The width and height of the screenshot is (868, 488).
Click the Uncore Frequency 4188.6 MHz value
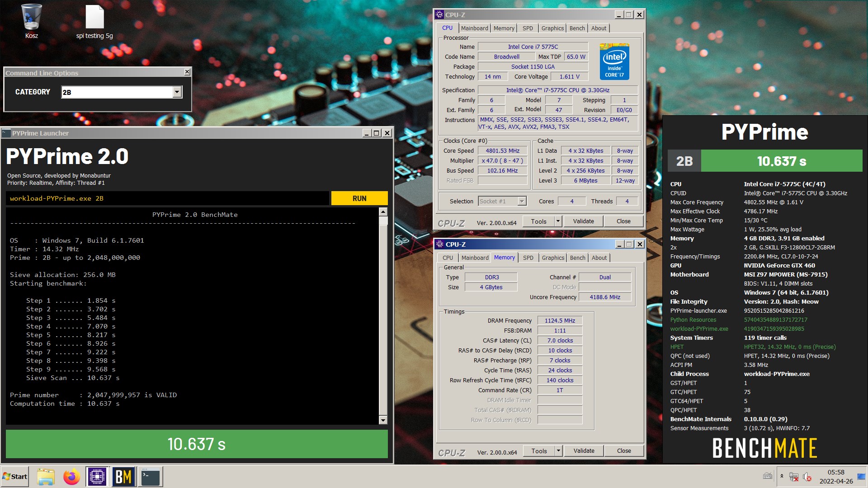click(605, 297)
